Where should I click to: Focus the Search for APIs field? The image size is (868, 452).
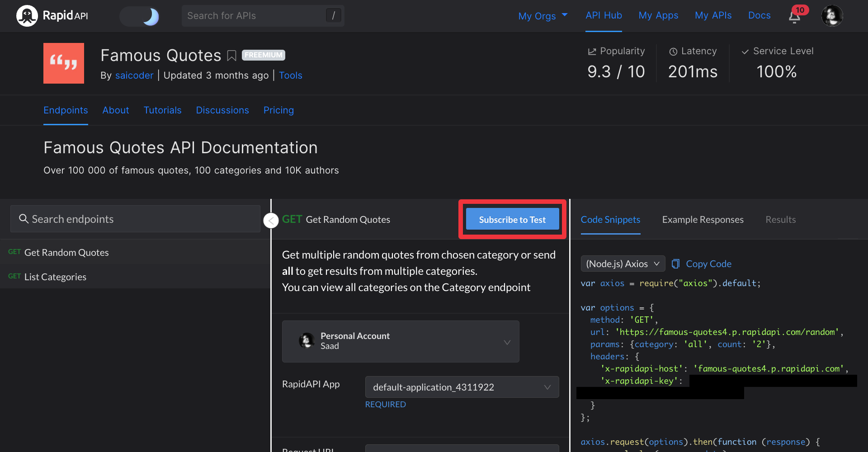pyautogui.click(x=263, y=16)
